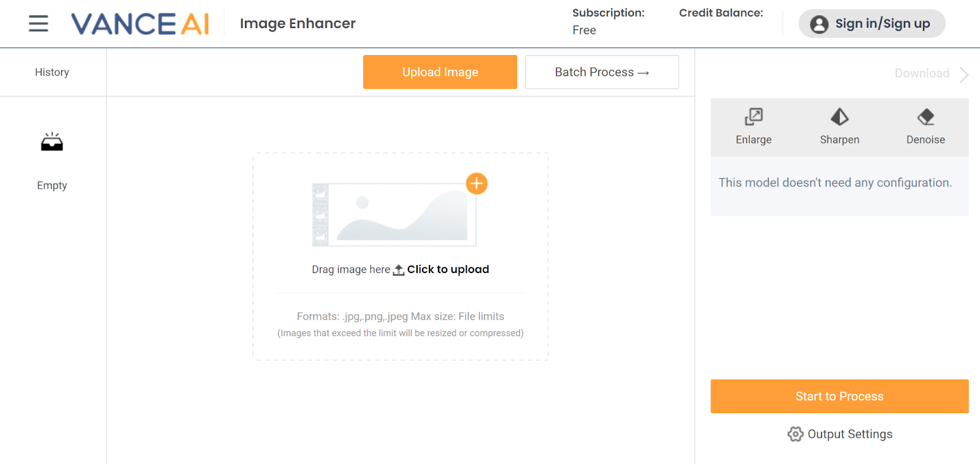Click the upload arrow icon beside Click to upload
Image resolution: width=980 pixels, height=464 pixels.
point(399,270)
